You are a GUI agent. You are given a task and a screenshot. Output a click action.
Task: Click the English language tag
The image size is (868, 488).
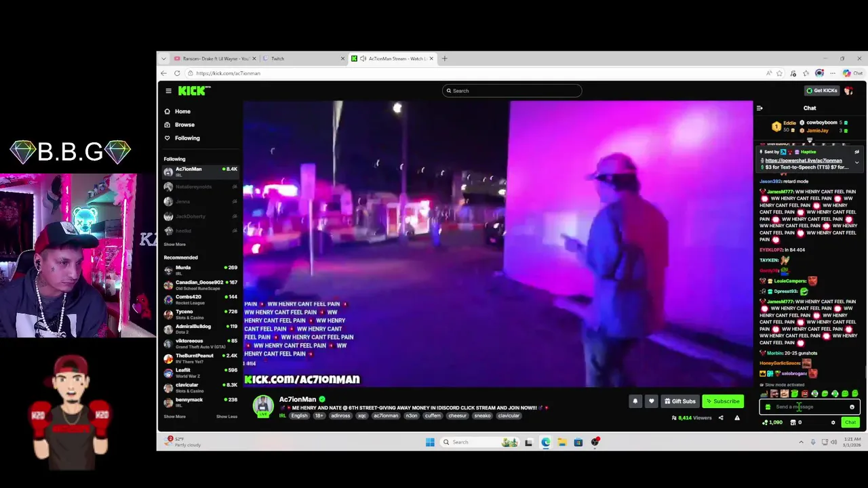point(299,415)
